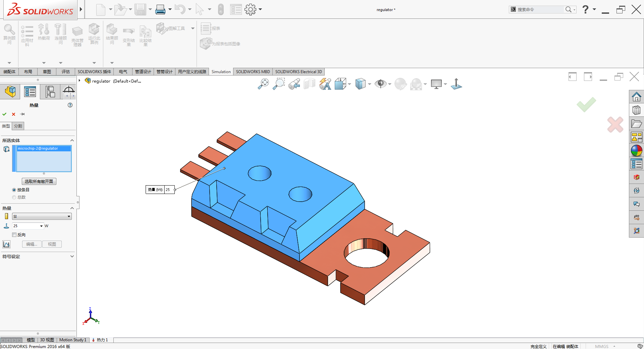Switch to the 装配体 ribbon tab
Image resolution: width=644 pixels, height=349 pixels.
9,72
